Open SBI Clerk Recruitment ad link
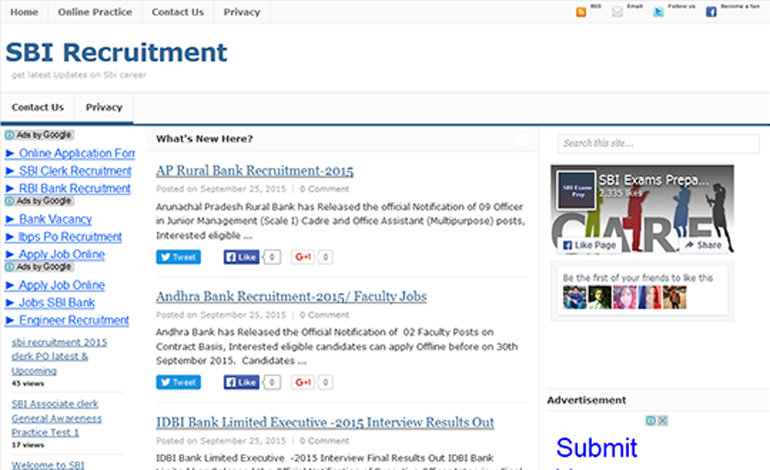Viewport: 770px width, 470px height. pyautogui.click(x=68, y=171)
